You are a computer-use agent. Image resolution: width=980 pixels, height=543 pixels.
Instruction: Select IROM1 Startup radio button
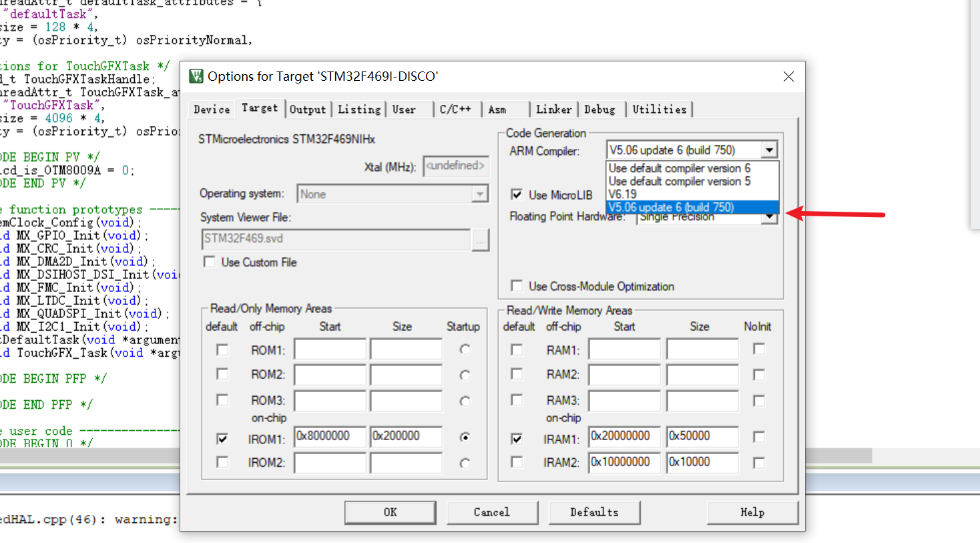tap(465, 437)
